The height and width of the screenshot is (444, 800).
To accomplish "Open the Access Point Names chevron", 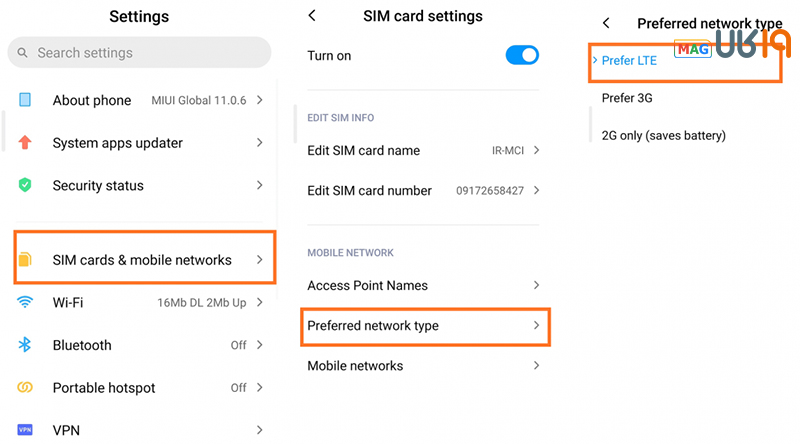I will [536, 286].
